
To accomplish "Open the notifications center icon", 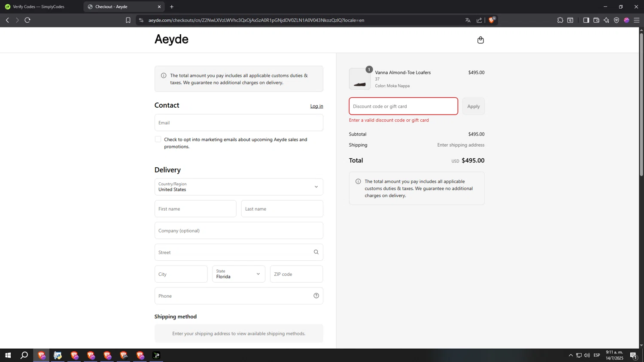I will tap(634, 355).
